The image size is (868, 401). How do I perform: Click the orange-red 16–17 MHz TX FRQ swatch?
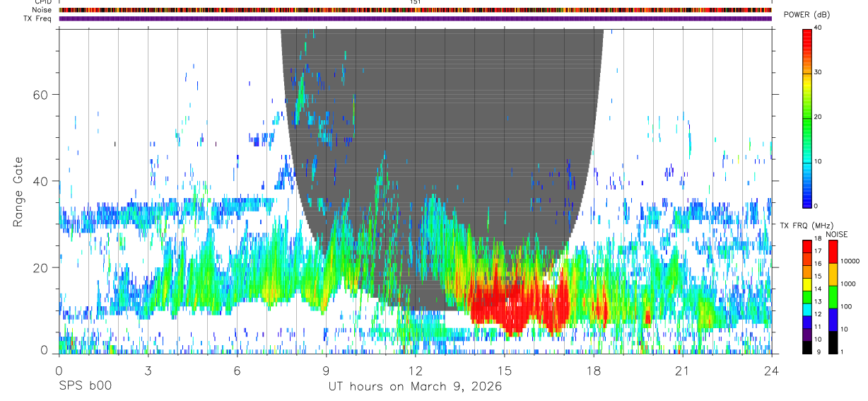(807, 259)
